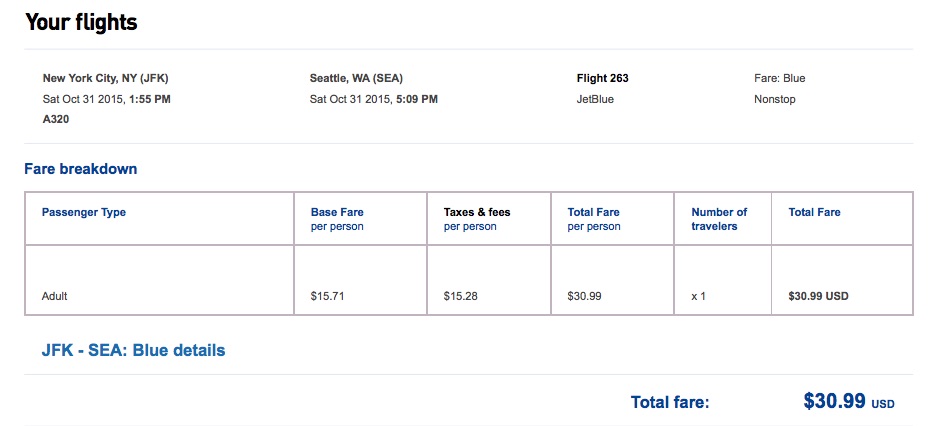
Task: Click the x 1 travelers count cell
Action: coord(698,297)
